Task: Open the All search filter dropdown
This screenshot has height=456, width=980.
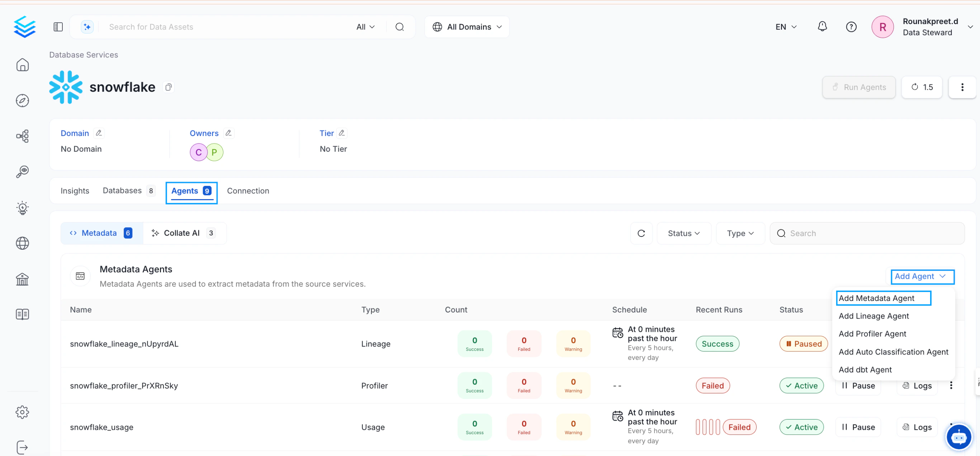Action: click(x=365, y=27)
